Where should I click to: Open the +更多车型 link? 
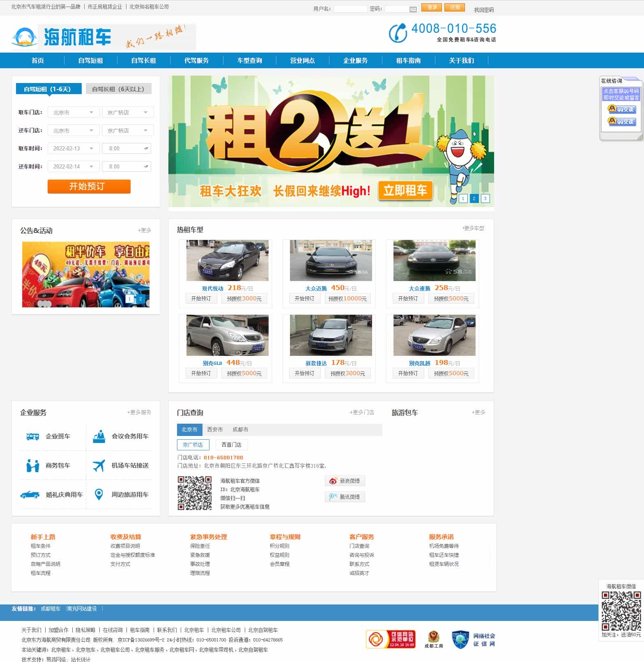click(473, 228)
